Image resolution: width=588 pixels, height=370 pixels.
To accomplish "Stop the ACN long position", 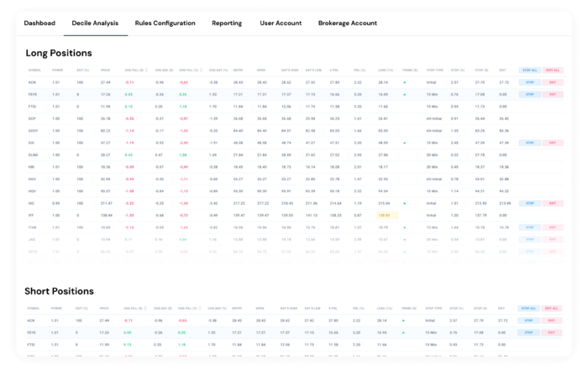I will coord(530,82).
